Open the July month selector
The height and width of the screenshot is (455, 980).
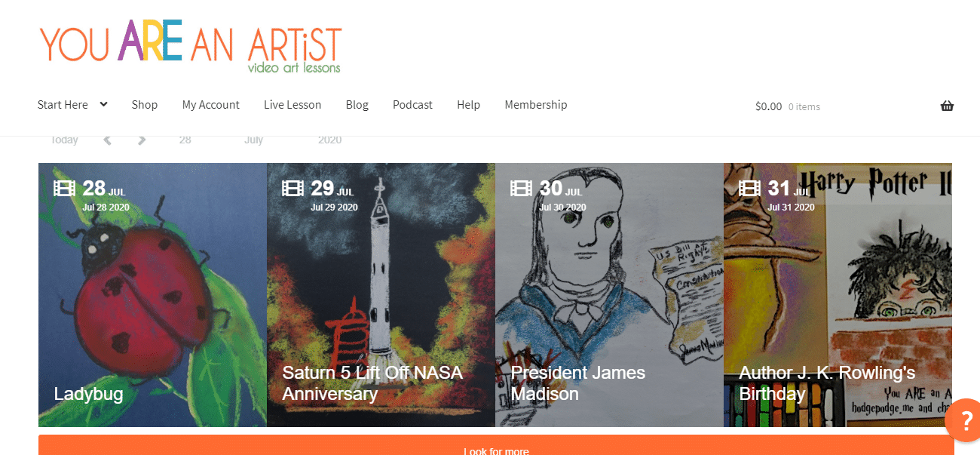click(x=254, y=140)
